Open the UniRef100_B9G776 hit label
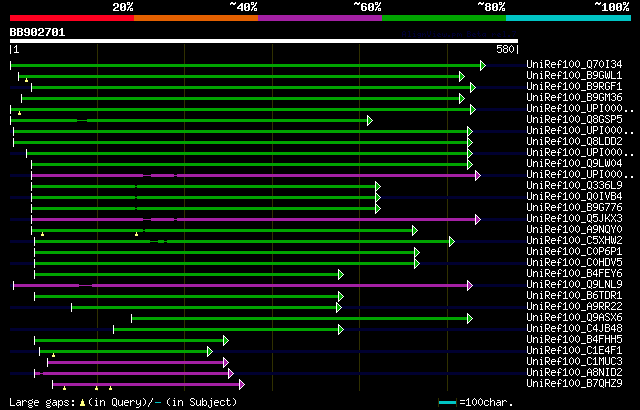Image resolution: width=640 pixels, height=410 pixels. tap(574, 208)
